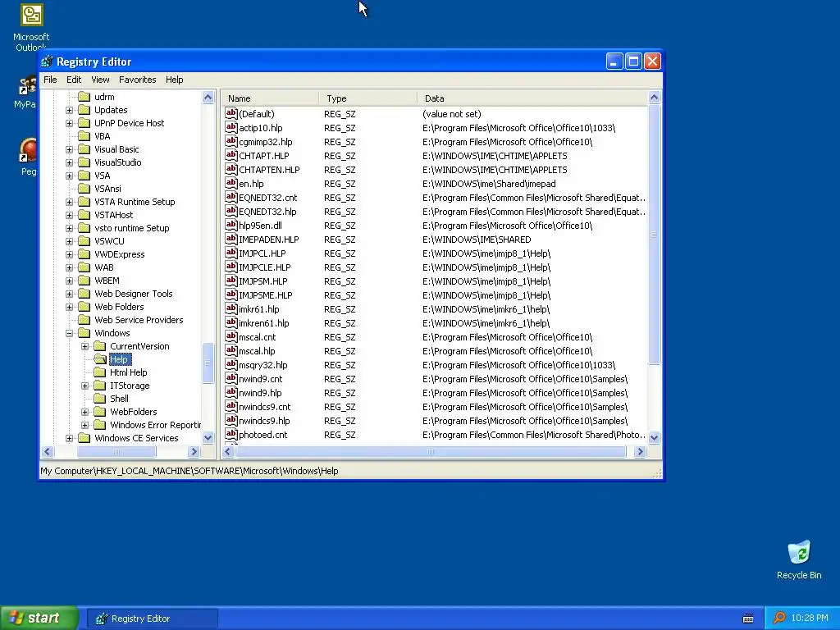Click the clock showing 10:28 PM
Image resolution: width=840 pixels, height=630 pixels.
pyautogui.click(x=810, y=618)
